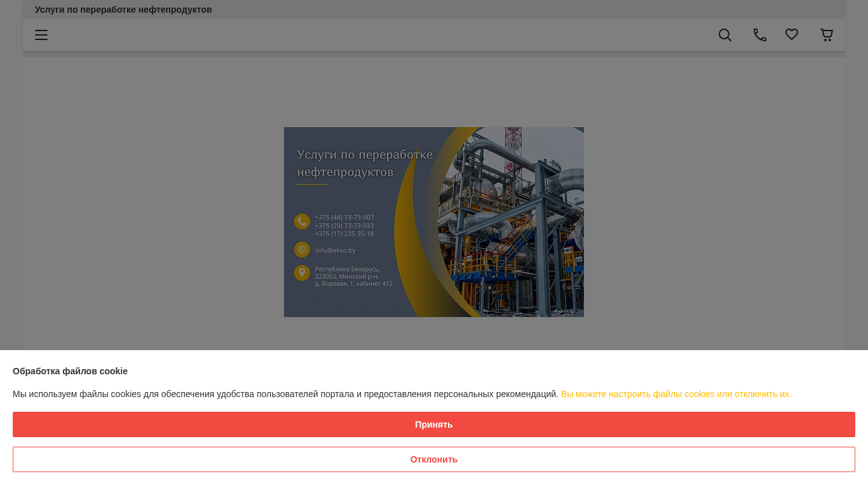Click the yellow location pin in the banner

click(x=302, y=273)
